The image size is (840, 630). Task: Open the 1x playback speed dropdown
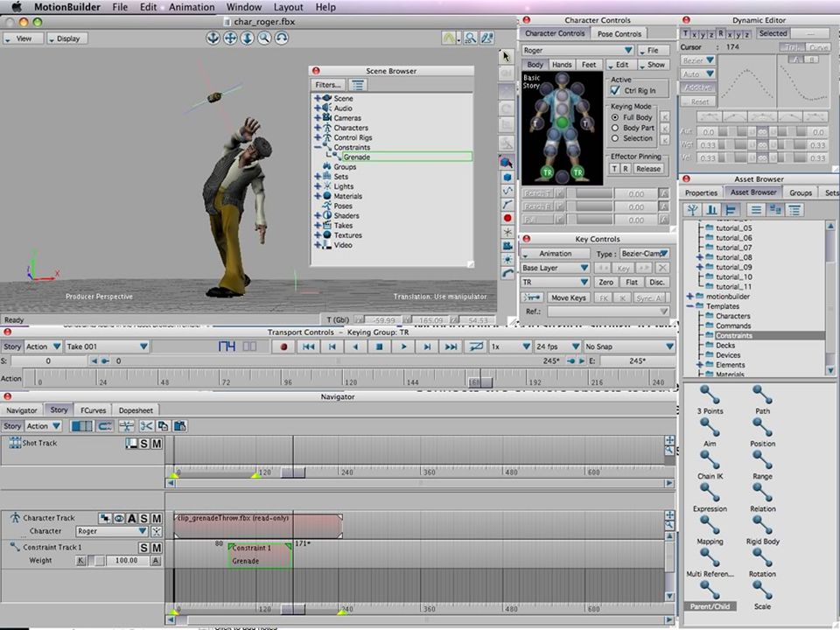510,346
